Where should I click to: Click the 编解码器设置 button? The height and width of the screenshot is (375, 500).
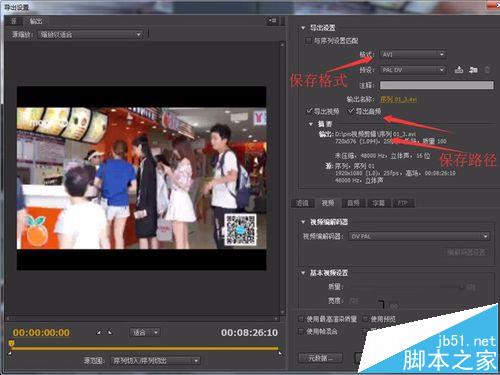click(x=466, y=252)
